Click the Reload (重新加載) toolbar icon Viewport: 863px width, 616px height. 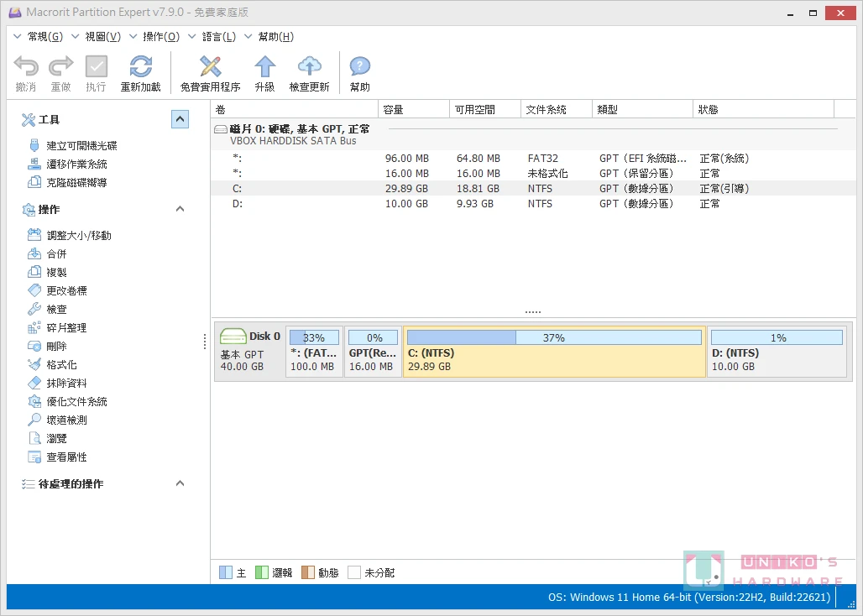(x=141, y=66)
